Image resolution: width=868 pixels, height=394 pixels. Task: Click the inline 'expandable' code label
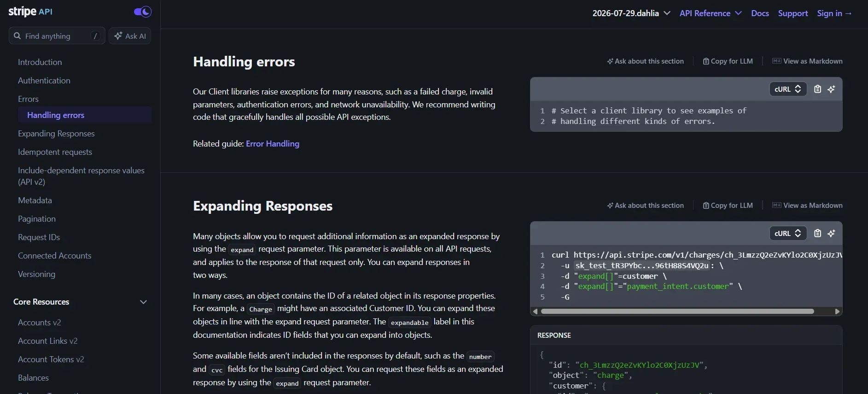coord(410,323)
